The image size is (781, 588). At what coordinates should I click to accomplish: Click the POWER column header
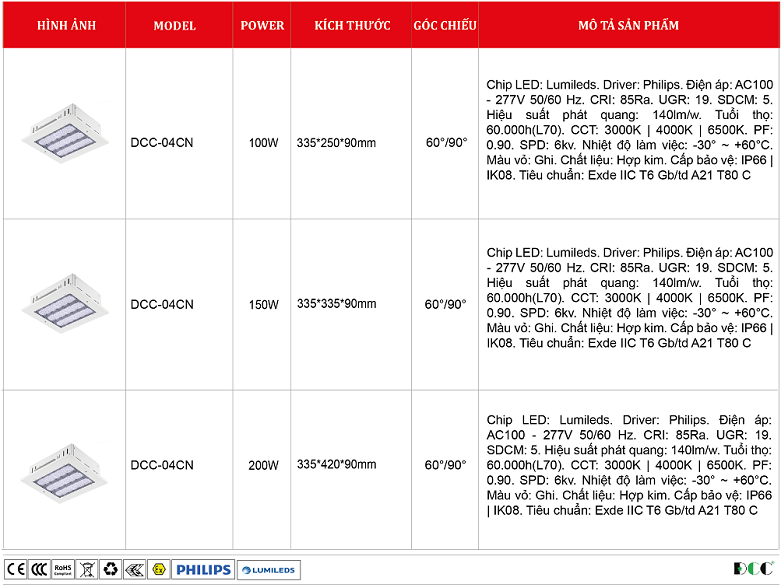coord(262,25)
